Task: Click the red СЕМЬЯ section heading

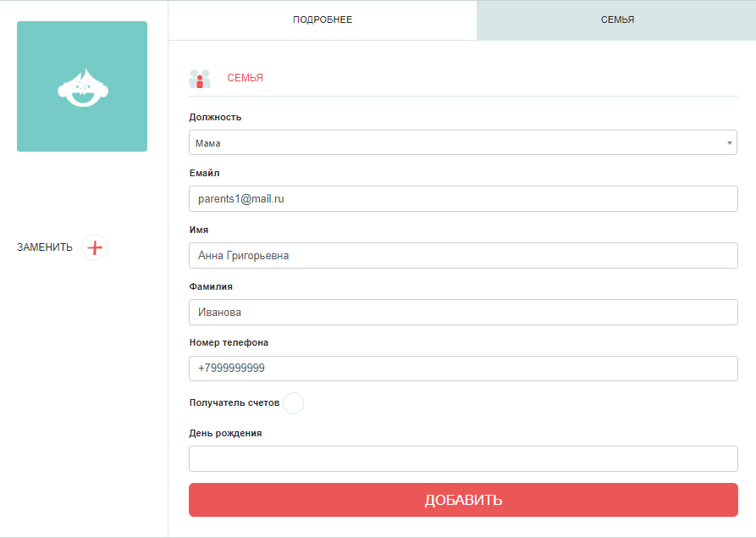Action: 245,78
